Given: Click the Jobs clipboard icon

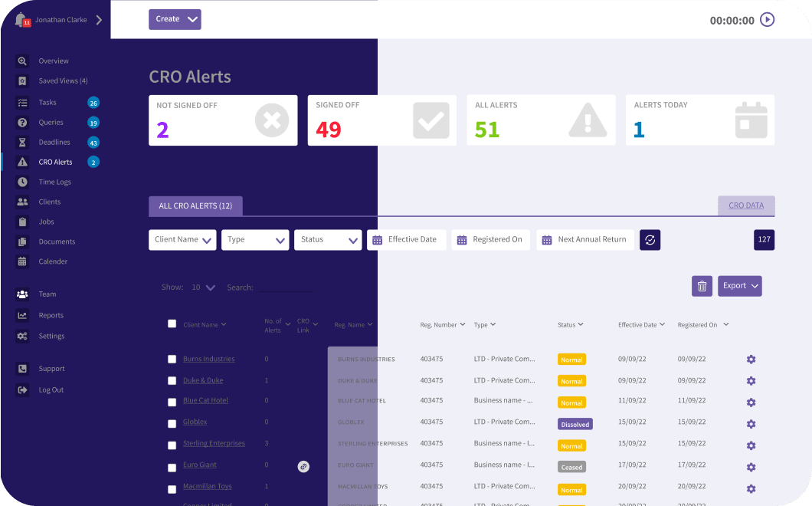Looking at the screenshot, I should point(22,222).
